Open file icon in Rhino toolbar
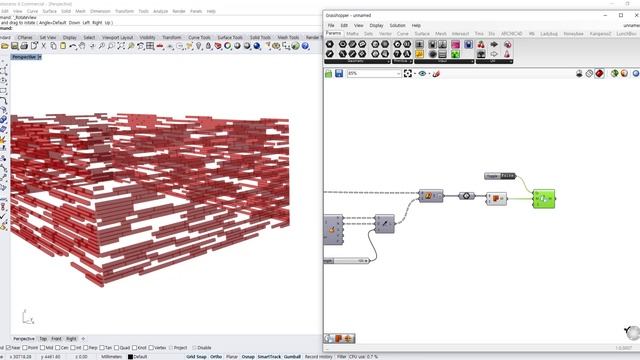640x360 pixels. (5, 46)
